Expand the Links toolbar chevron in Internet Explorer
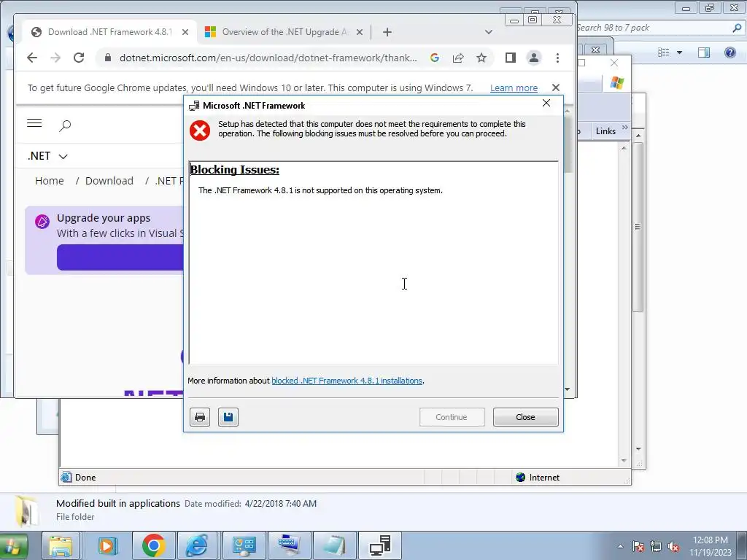The image size is (747, 560). click(624, 127)
